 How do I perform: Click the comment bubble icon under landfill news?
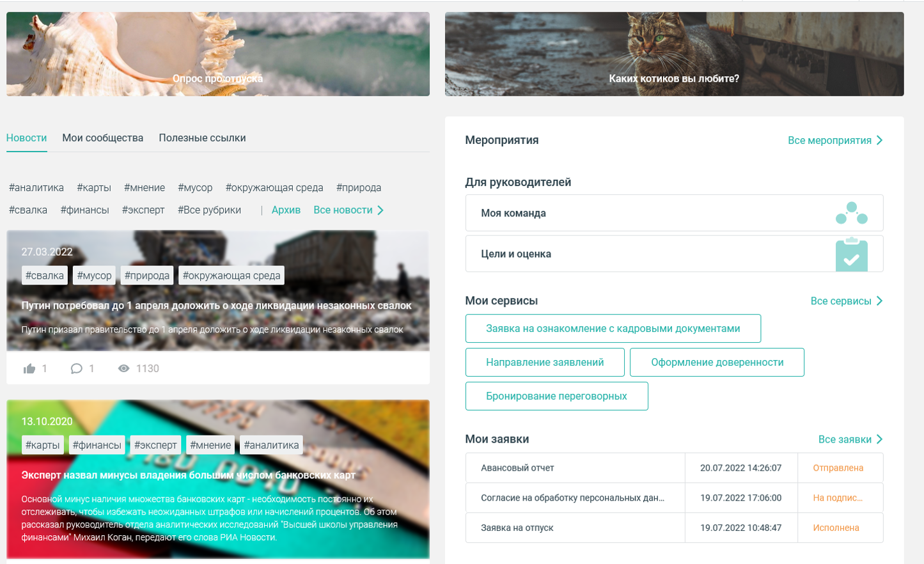(x=77, y=368)
